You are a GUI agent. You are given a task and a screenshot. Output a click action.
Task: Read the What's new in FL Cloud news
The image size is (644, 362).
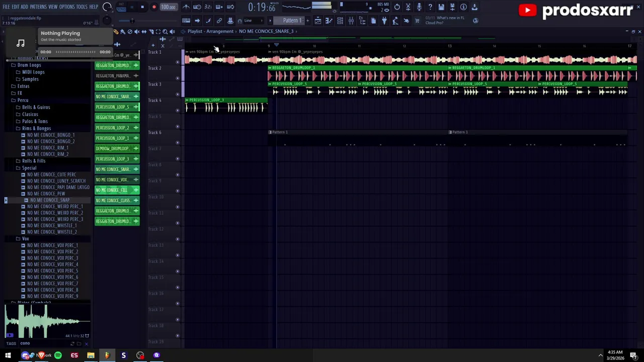click(445, 21)
